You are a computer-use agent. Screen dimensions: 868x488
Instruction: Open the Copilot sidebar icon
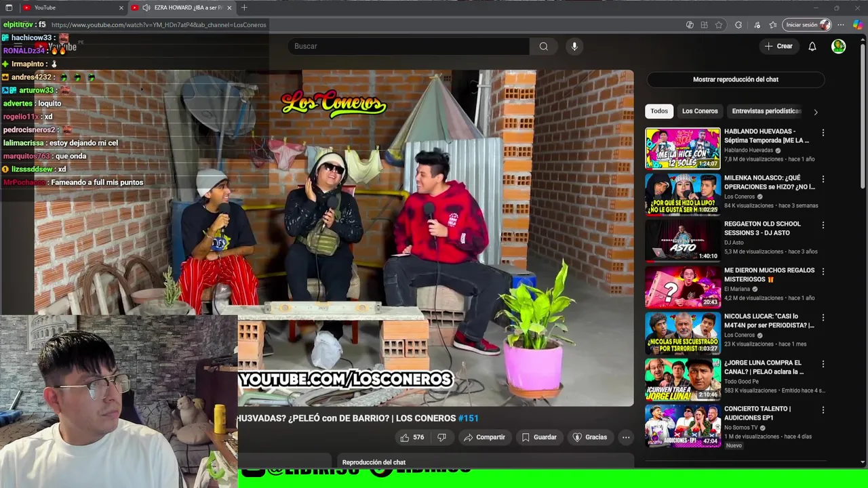(x=858, y=25)
